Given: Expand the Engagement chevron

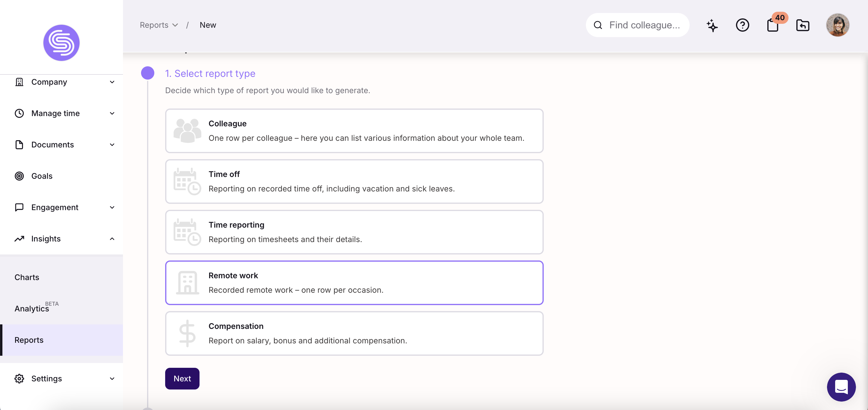Looking at the screenshot, I should coord(112,207).
